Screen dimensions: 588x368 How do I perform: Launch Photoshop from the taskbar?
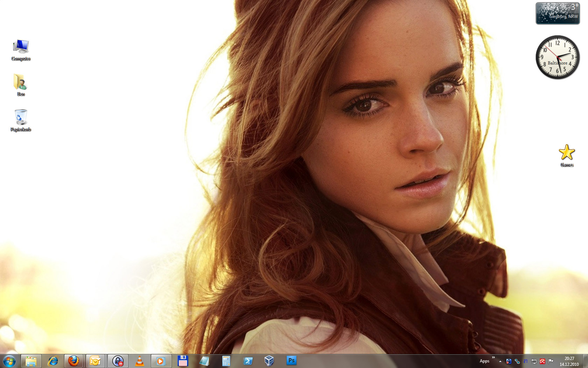click(x=291, y=361)
